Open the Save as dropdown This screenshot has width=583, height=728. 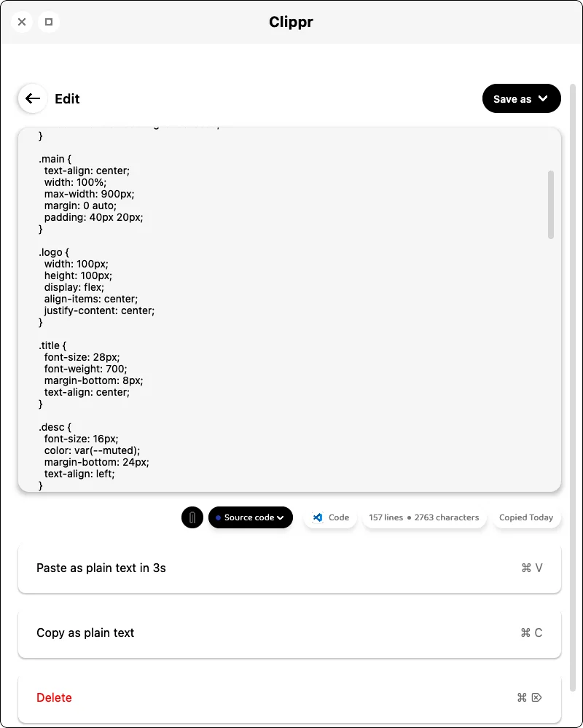click(x=521, y=99)
